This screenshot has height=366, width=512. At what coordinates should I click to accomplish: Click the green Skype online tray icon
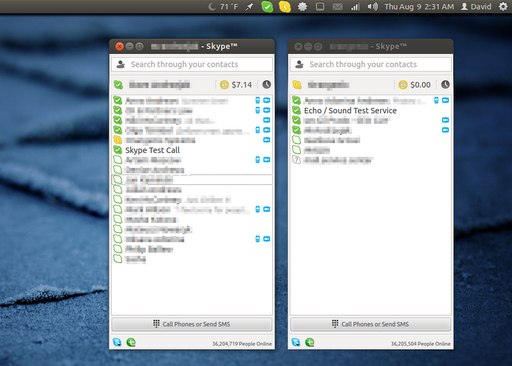267,7
